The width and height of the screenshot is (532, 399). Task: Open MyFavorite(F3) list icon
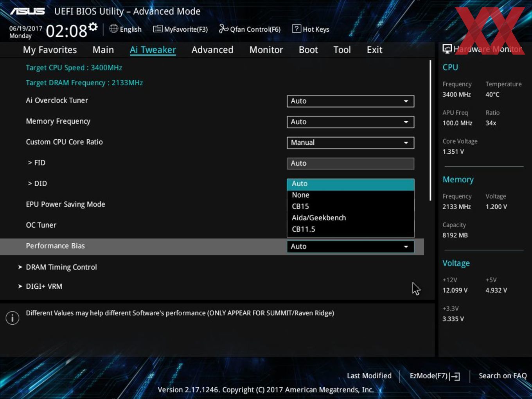[x=158, y=29]
